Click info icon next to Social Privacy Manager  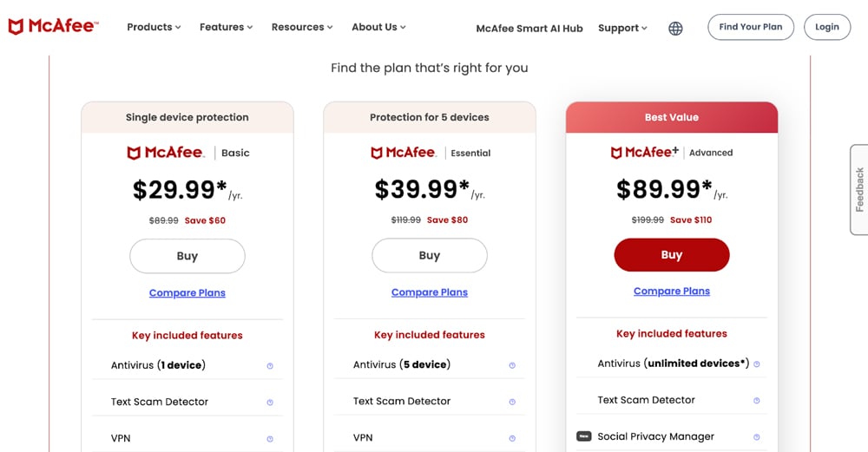pos(757,437)
